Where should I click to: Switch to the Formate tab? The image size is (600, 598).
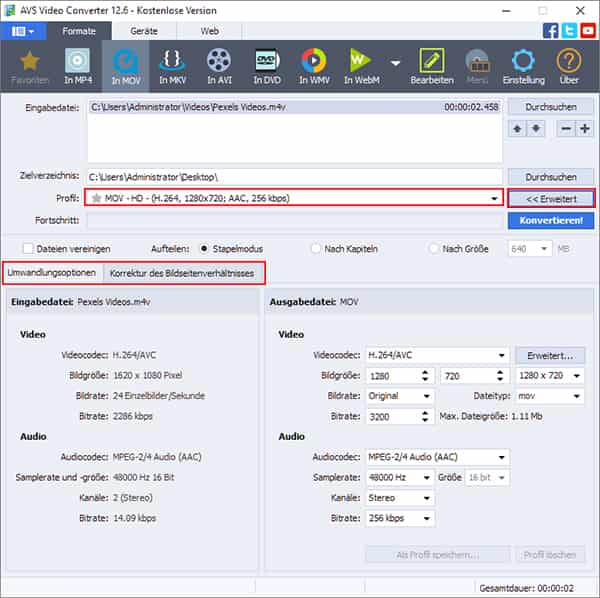click(79, 31)
